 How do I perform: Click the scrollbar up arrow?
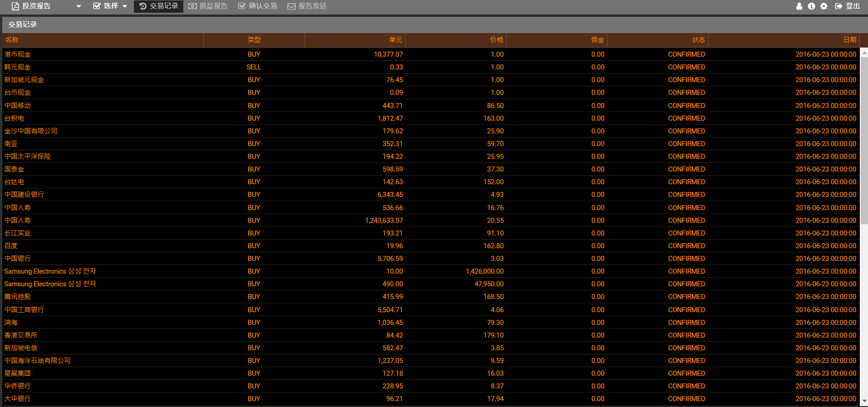pos(864,52)
